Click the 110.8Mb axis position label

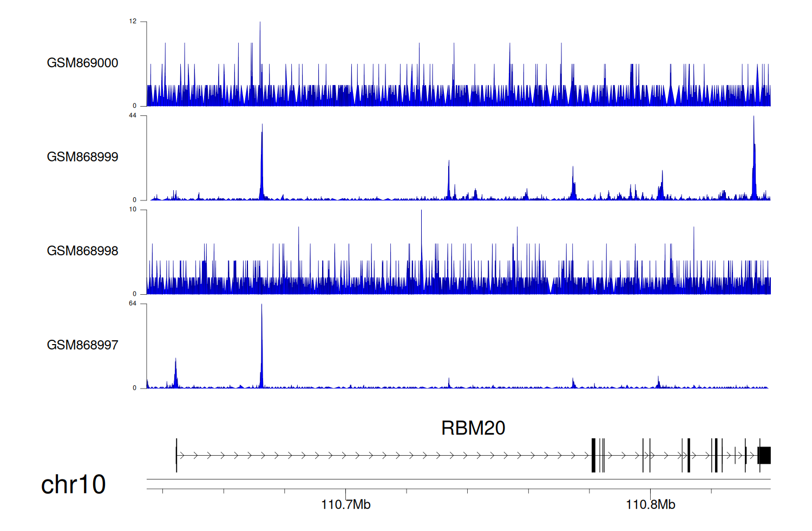tap(650, 505)
